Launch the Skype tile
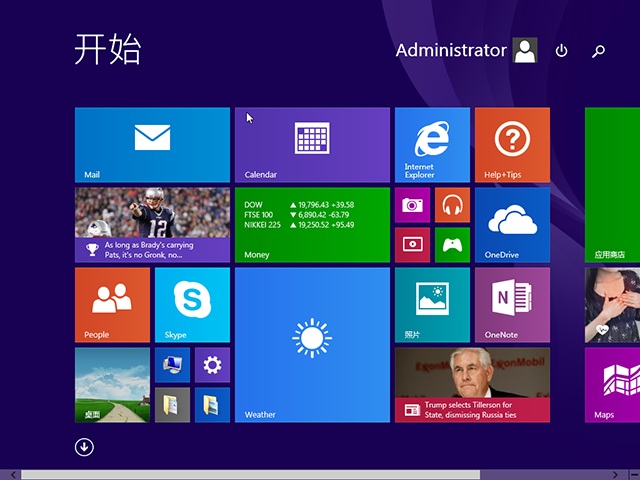 tap(192, 304)
